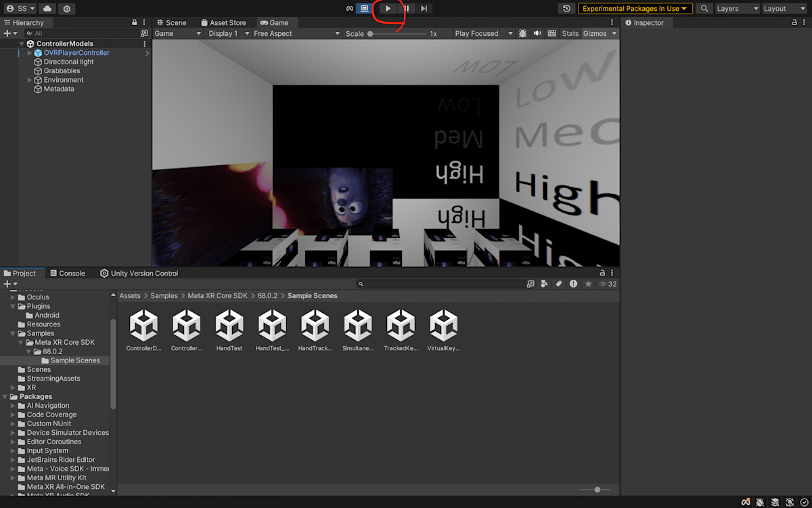Screen dimensions: 812x508
Task: Open the Unity cloud services icon
Action: coord(47,9)
